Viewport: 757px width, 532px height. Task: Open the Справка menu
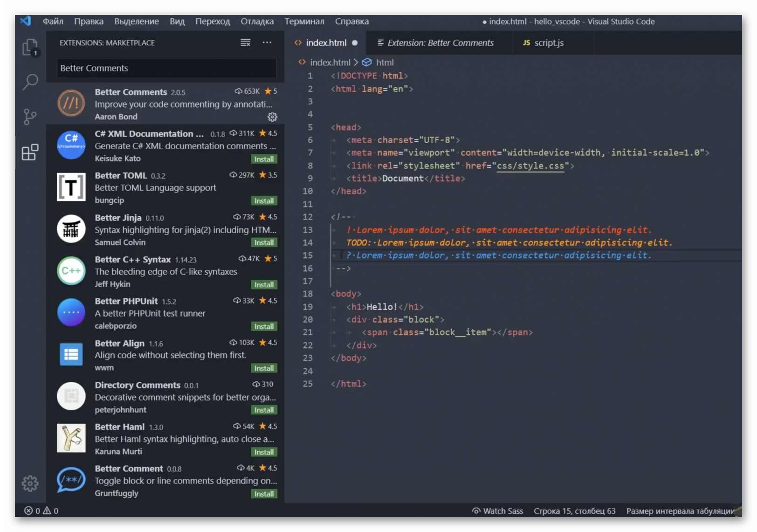352,21
